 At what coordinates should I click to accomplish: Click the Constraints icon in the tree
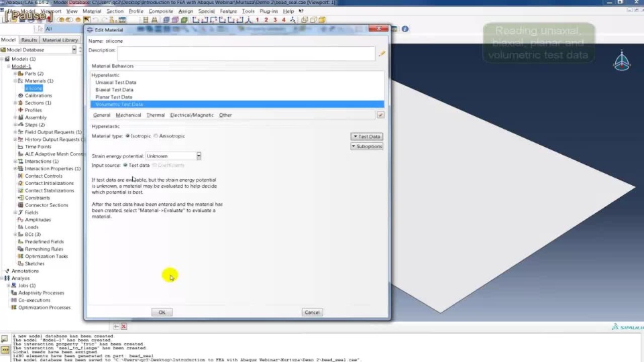point(21,198)
